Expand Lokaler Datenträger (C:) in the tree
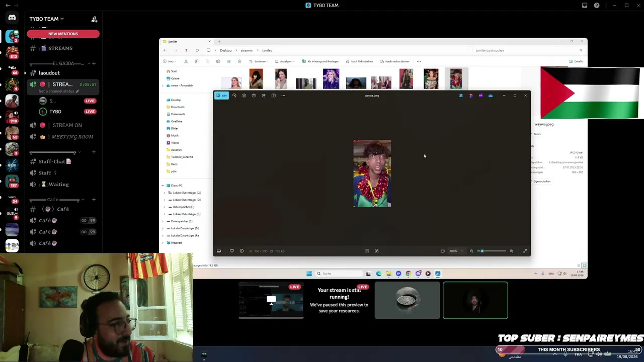The image size is (644, 362). [x=165, y=193]
